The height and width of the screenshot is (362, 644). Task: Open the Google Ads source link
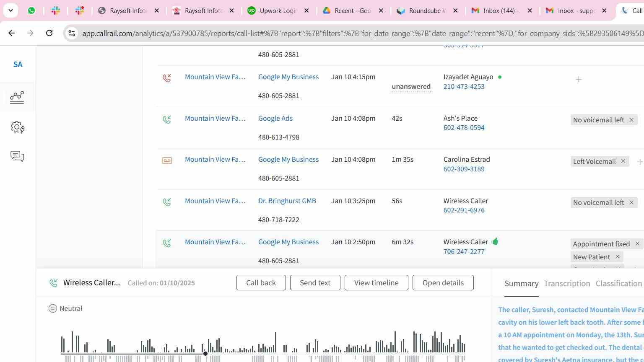[275, 118]
